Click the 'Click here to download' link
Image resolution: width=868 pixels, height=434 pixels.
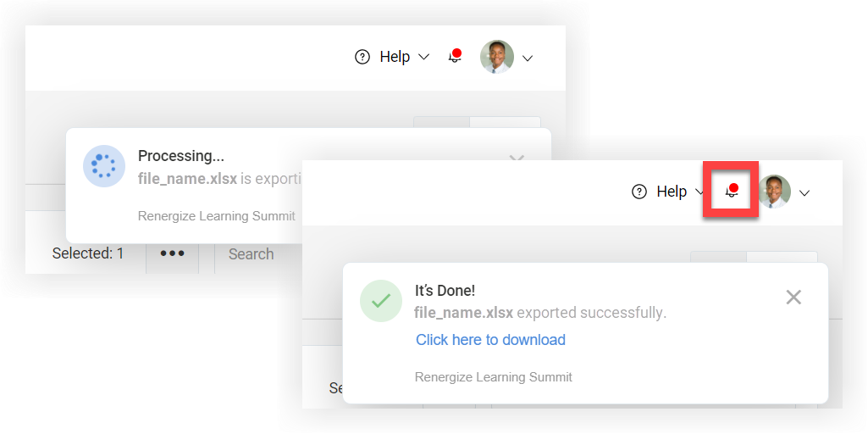pos(490,340)
